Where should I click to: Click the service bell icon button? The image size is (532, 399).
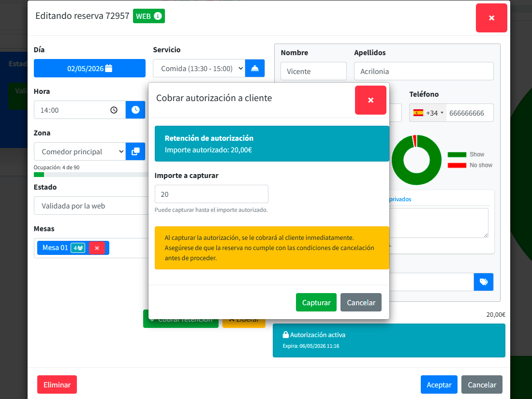click(255, 68)
